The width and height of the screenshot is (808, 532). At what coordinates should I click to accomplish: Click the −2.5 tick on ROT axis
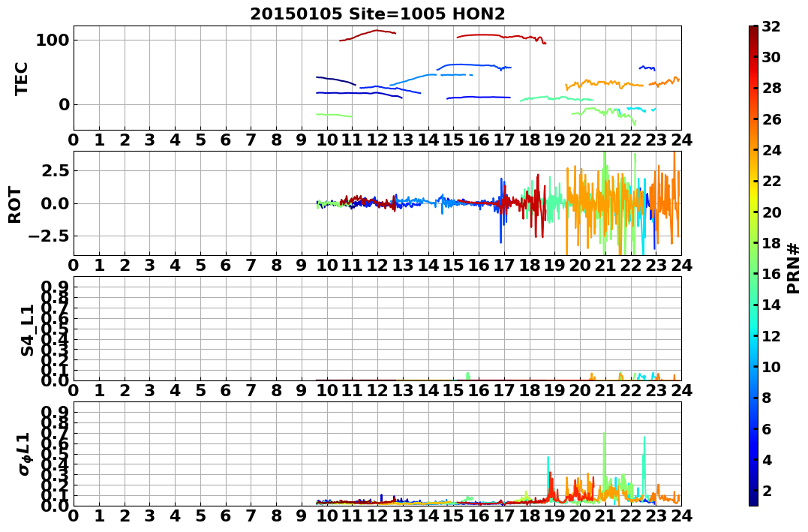(x=50, y=236)
